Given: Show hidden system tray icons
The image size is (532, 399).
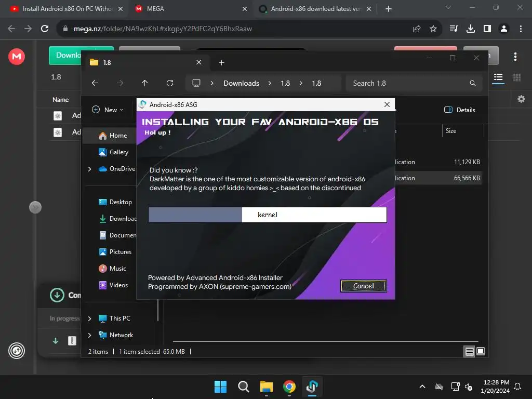Looking at the screenshot, I should [x=422, y=387].
